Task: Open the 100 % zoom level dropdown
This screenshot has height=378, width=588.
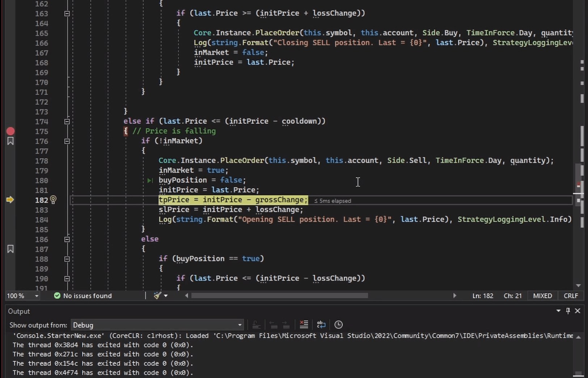Action: [37, 296]
